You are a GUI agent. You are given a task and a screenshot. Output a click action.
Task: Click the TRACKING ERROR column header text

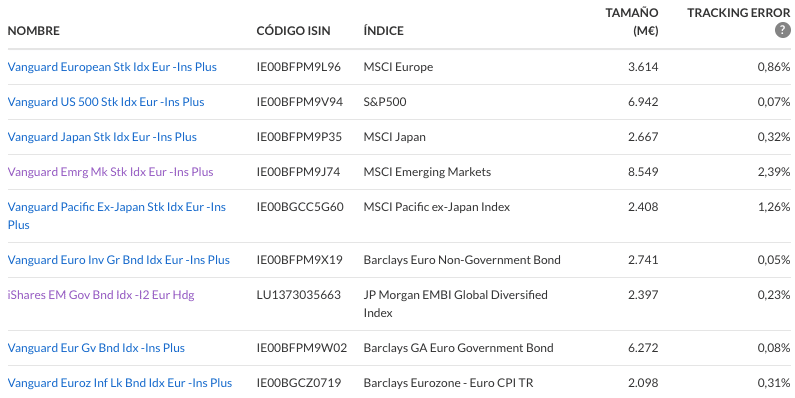tap(739, 13)
